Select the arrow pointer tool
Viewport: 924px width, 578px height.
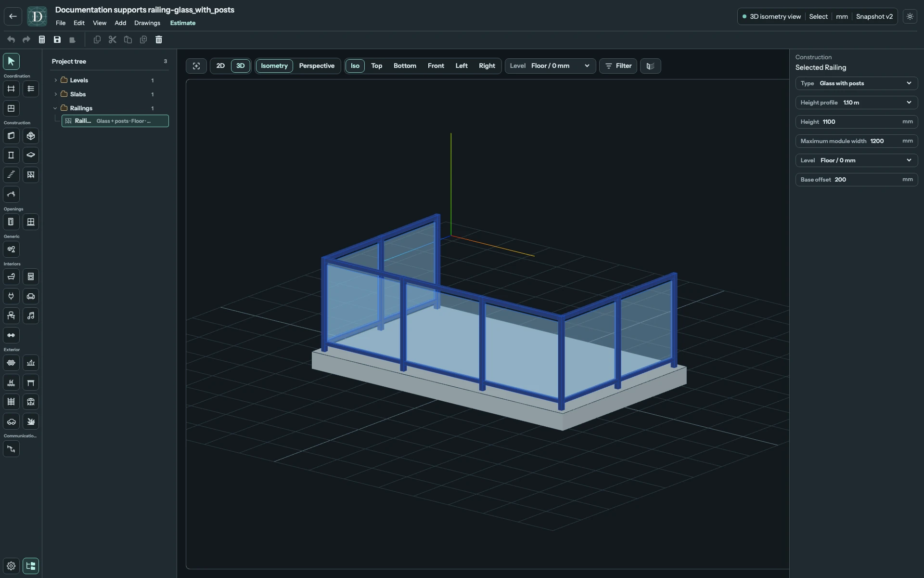(x=11, y=61)
